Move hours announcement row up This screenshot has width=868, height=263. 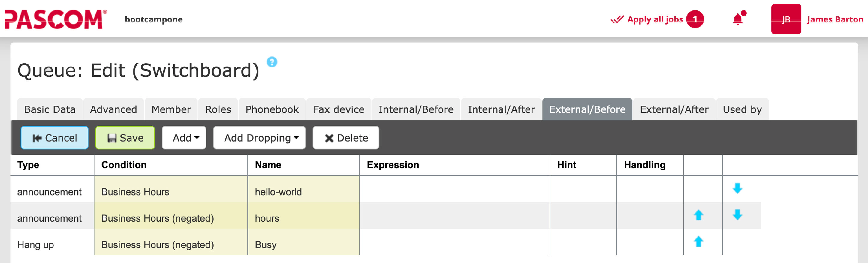pos(698,215)
